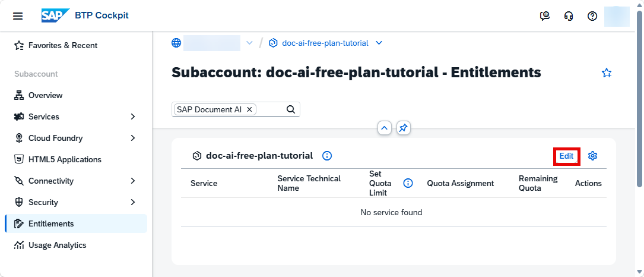Image resolution: width=644 pixels, height=277 pixels.
Task: Click the No service found message
Action: pos(391,212)
